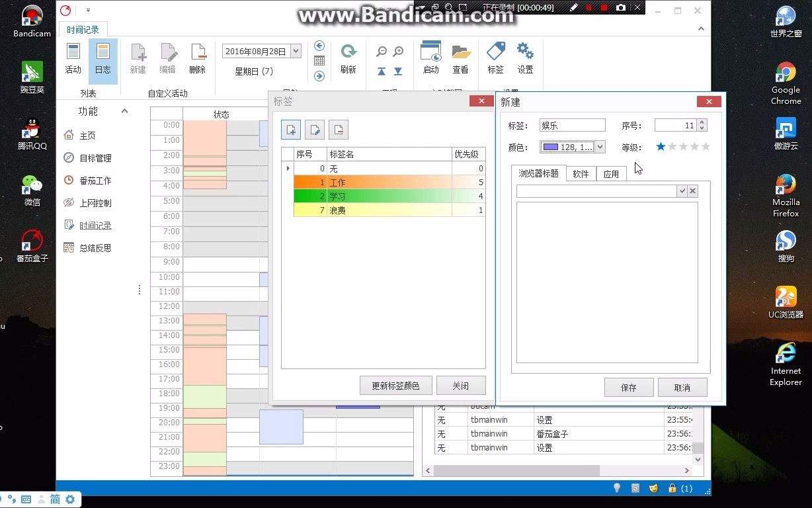The width and height of the screenshot is (812, 508).
Task: Open the date picker dropdown 2016年08月28日
Action: 296,51
